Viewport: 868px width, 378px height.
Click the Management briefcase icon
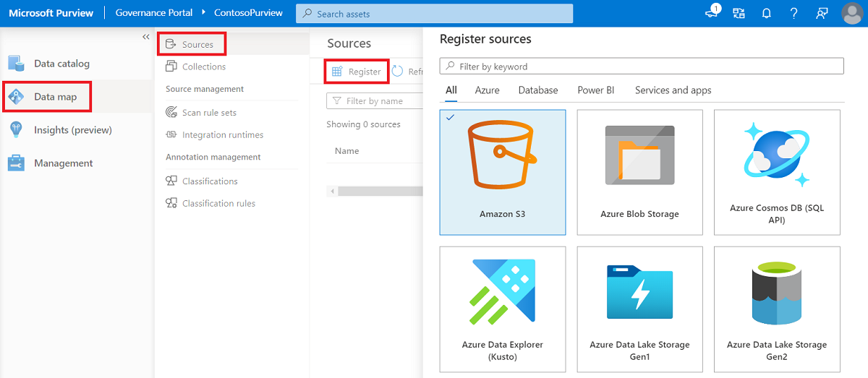point(16,163)
